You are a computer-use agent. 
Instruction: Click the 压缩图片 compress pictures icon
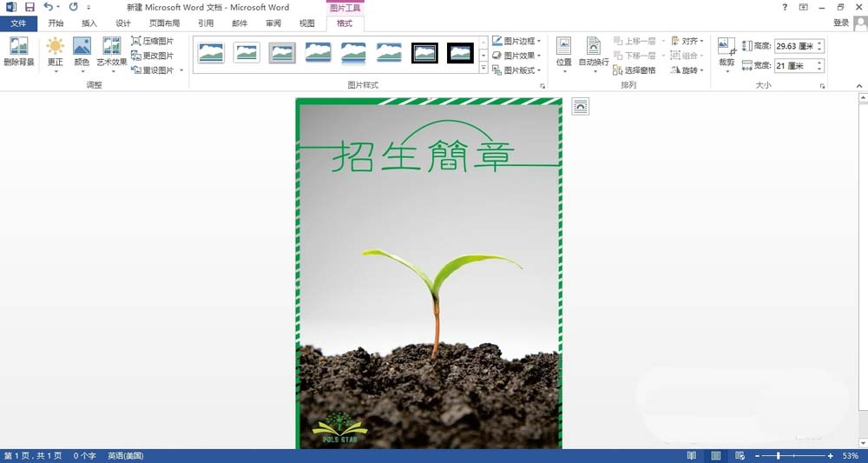(x=136, y=41)
